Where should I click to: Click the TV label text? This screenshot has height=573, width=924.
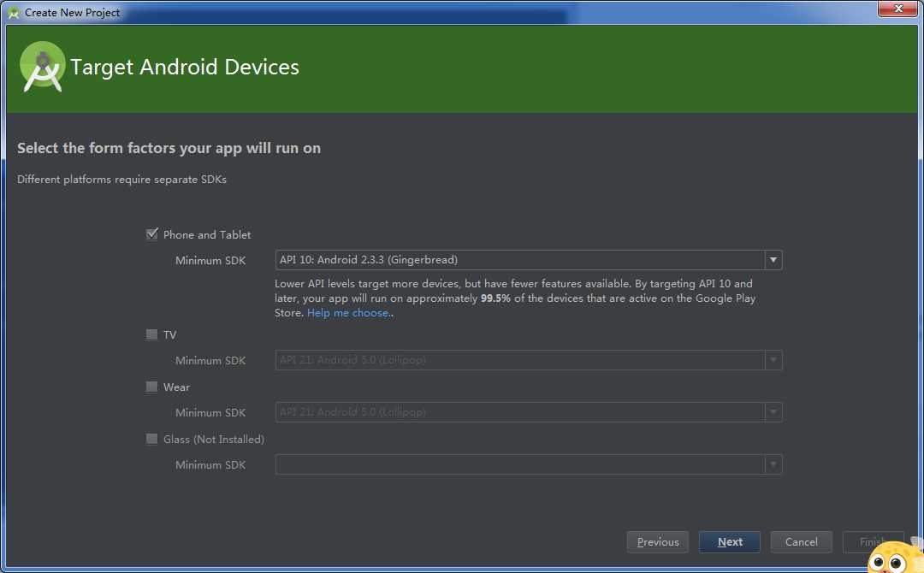click(169, 335)
